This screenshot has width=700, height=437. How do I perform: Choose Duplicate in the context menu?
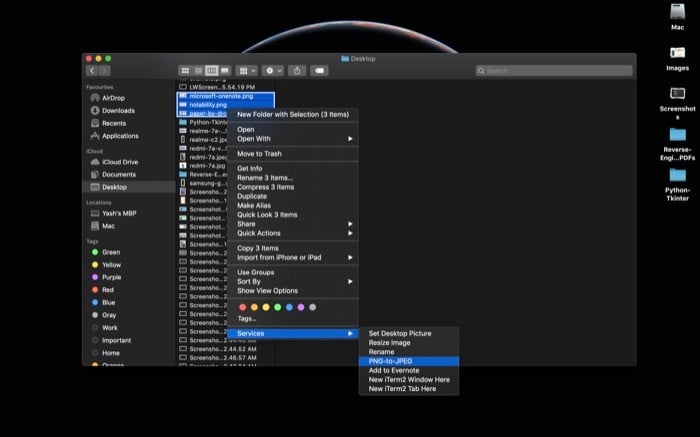[x=293, y=196]
